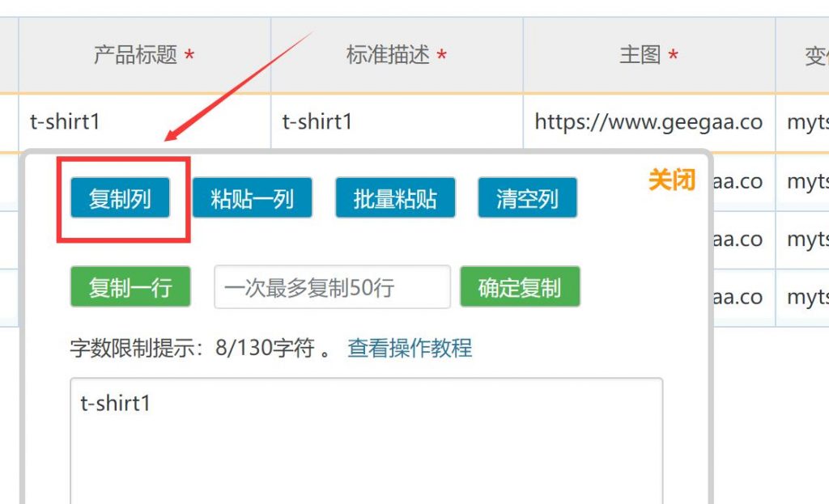Select the 产品标题 column header
Image resolution: width=829 pixels, height=504 pixels.
(144, 55)
